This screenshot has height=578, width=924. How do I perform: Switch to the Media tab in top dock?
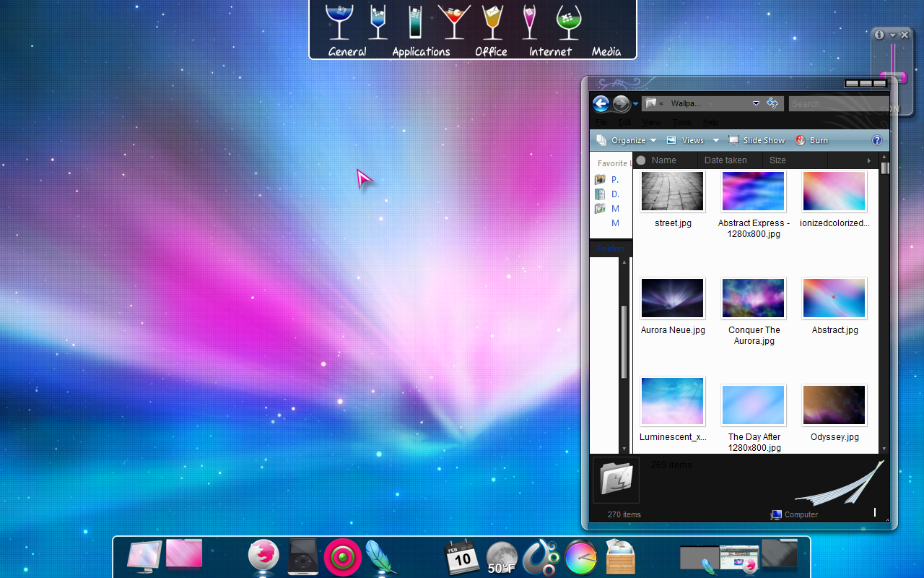point(606,51)
